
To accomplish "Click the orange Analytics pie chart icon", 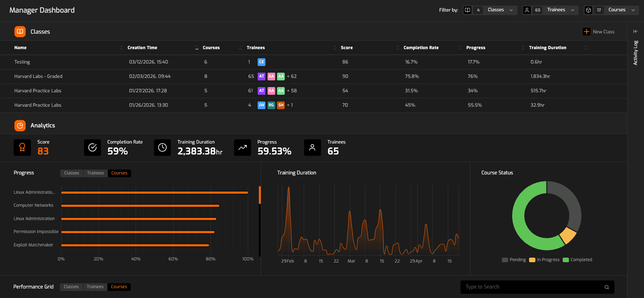I will (x=20, y=125).
